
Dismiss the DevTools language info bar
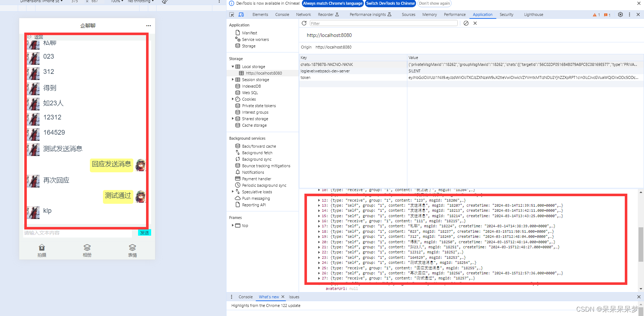[x=639, y=3]
